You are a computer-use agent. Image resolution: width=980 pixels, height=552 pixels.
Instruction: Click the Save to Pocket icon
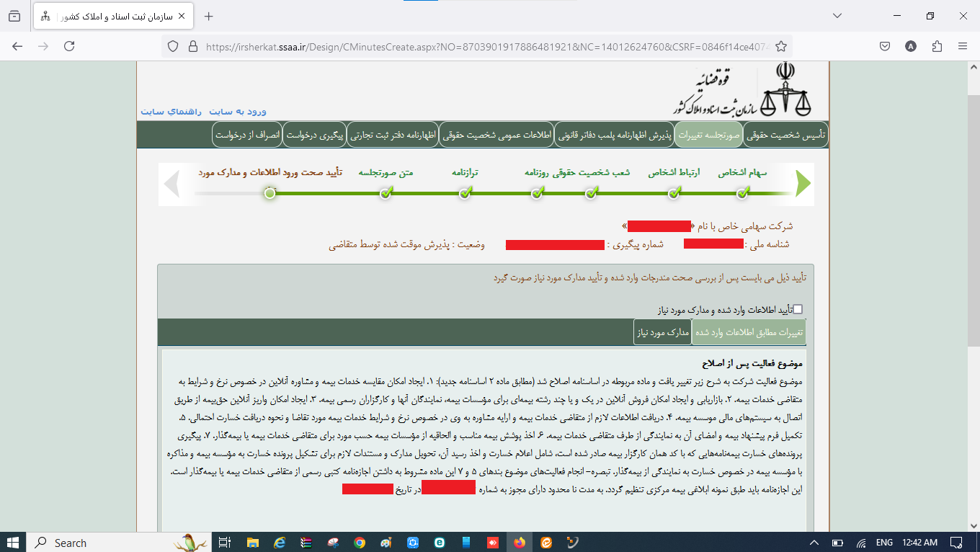[x=885, y=46]
